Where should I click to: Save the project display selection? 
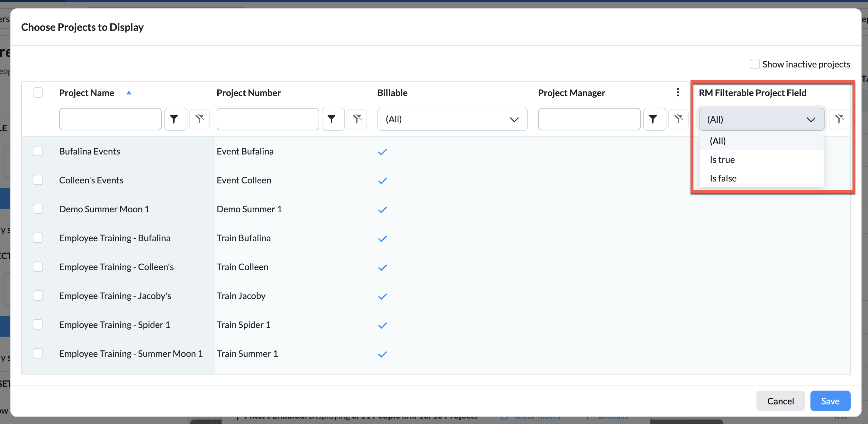click(x=830, y=401)
